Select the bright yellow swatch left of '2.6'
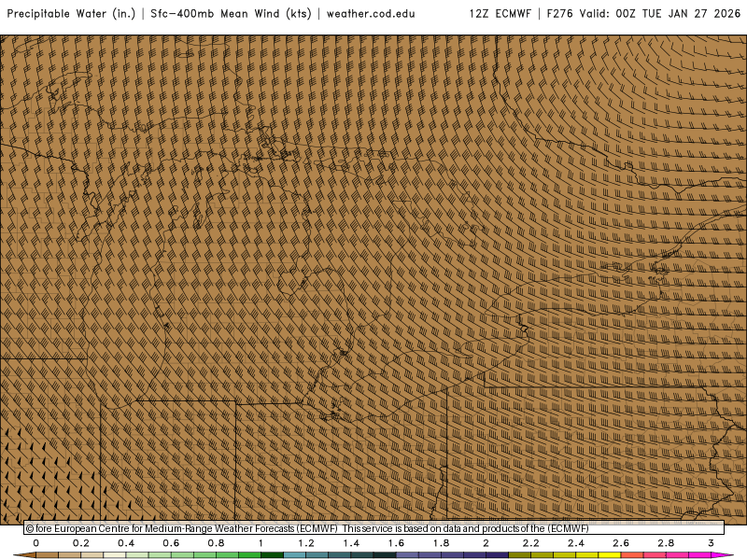The image size is (747, 560). [610, 555]
